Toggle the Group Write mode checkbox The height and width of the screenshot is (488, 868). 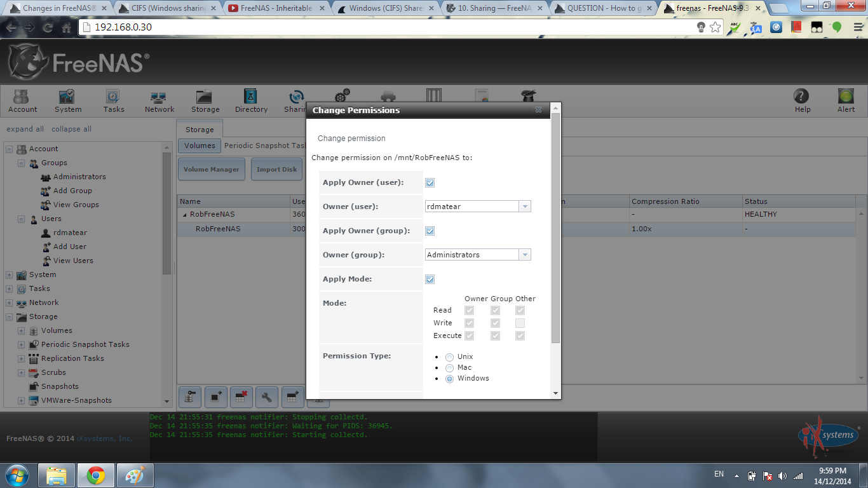[x=495, y=323]
